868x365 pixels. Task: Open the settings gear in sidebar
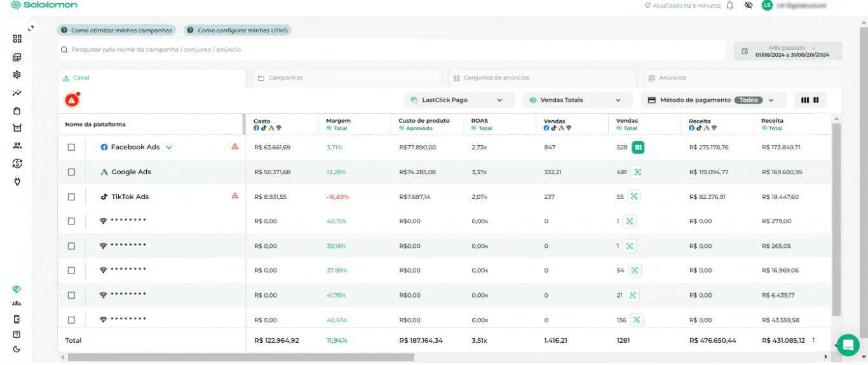pos(17,74)
